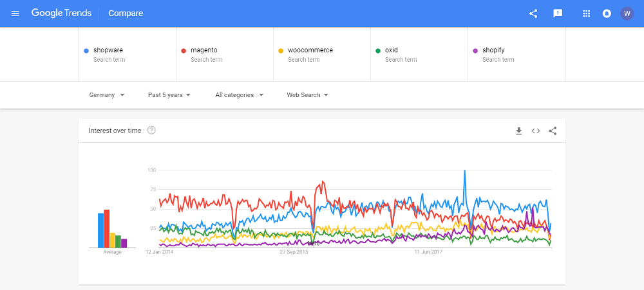Click the share icon in top bar
This screenshot has height=290, width=644.
(533, 14)
